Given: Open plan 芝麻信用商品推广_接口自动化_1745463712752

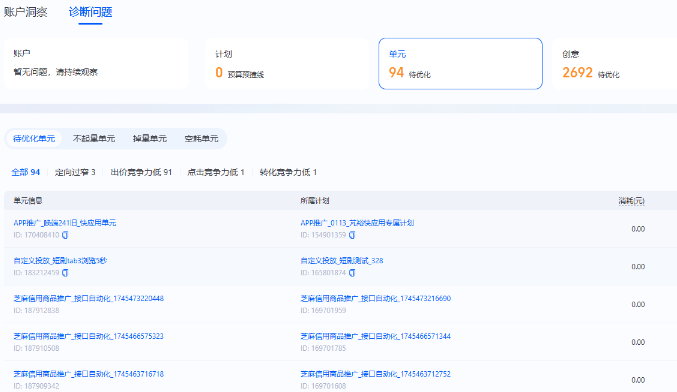Looking at the screenshot, I should [x=376, y=374].
